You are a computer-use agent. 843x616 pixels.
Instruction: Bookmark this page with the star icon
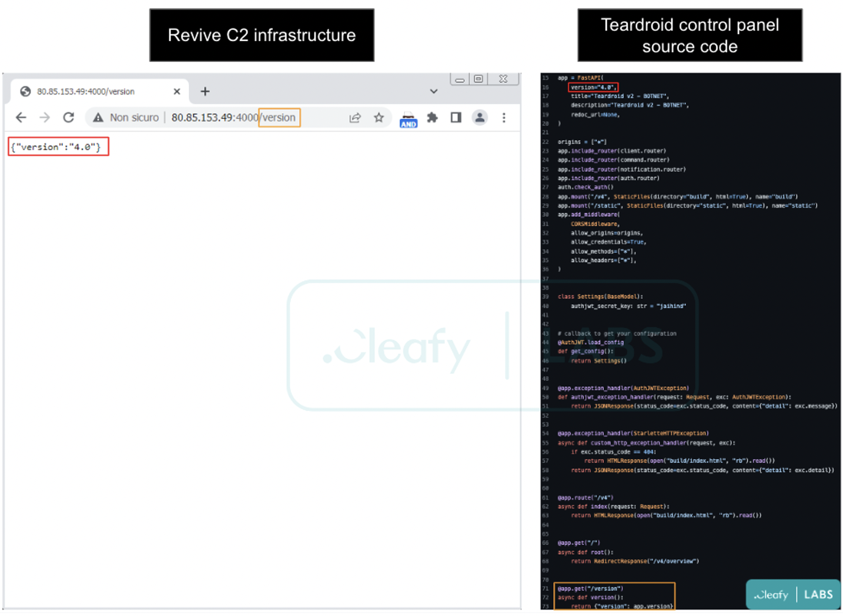[x=379, y=118]
